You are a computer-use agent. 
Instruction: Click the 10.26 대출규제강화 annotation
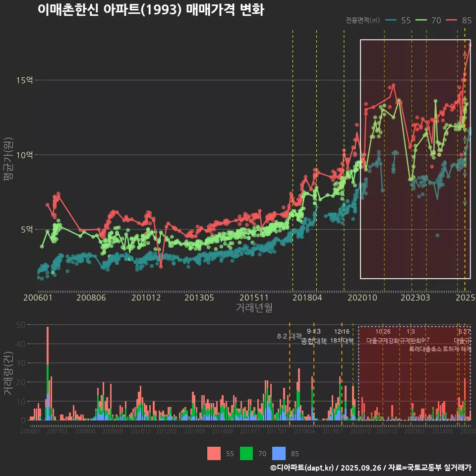[383, 336]
